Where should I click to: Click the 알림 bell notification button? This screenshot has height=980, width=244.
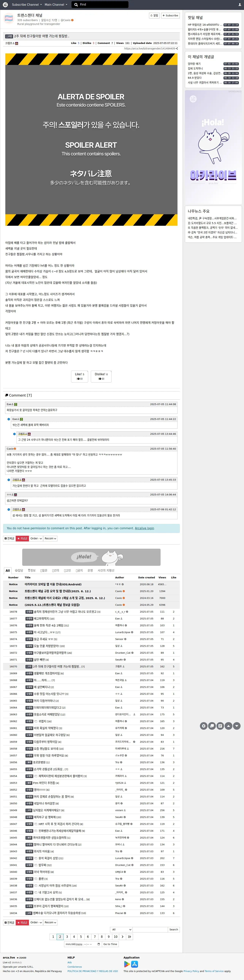[x=154, y=16]
